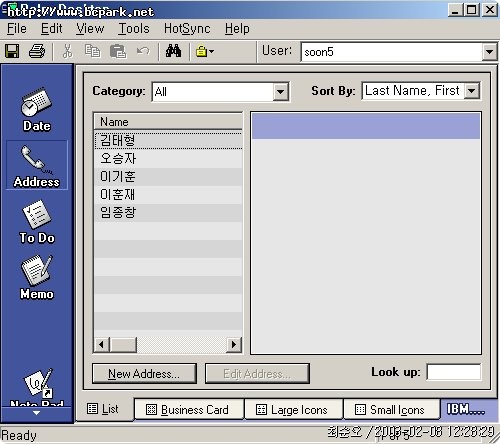This screenshot has width=500, height=444.
Task: Expand the padlock privacy dropdown arrow
Action: pyautogui.click(x=211, y=52)
